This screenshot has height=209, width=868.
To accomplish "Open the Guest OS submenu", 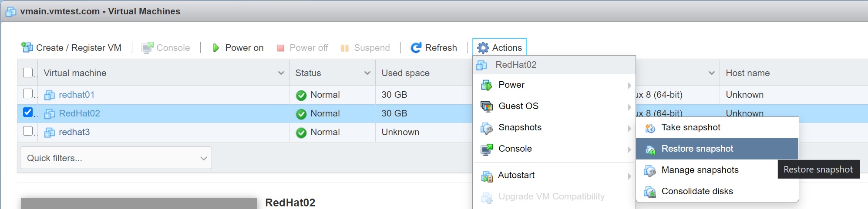I will (x=518, y=106).
